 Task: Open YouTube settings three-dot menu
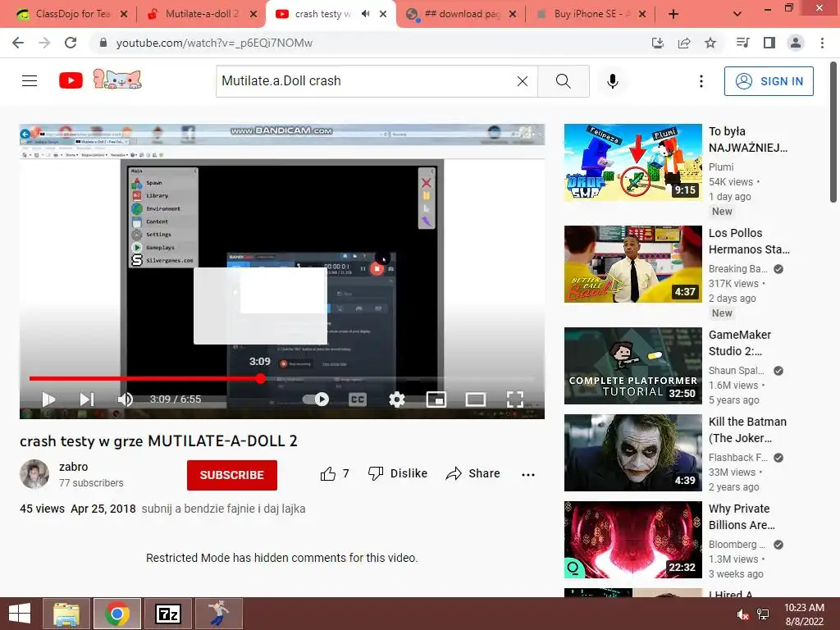click(x=701, y=81)
